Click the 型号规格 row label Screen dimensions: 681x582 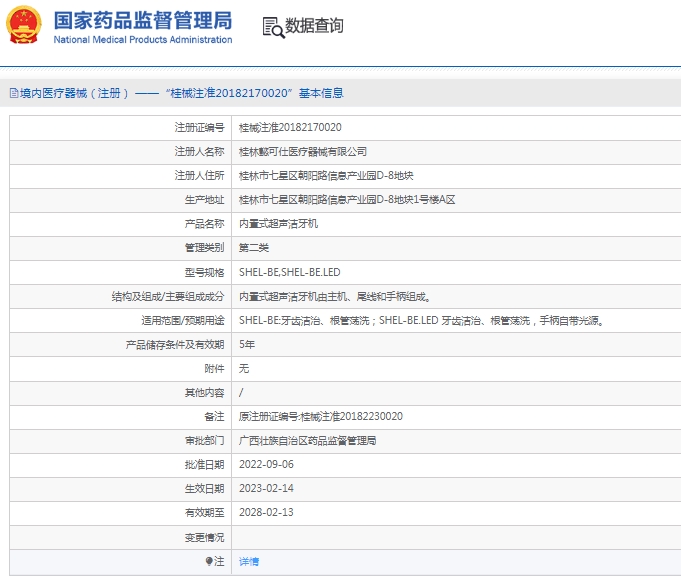click(x=205, y=272)
